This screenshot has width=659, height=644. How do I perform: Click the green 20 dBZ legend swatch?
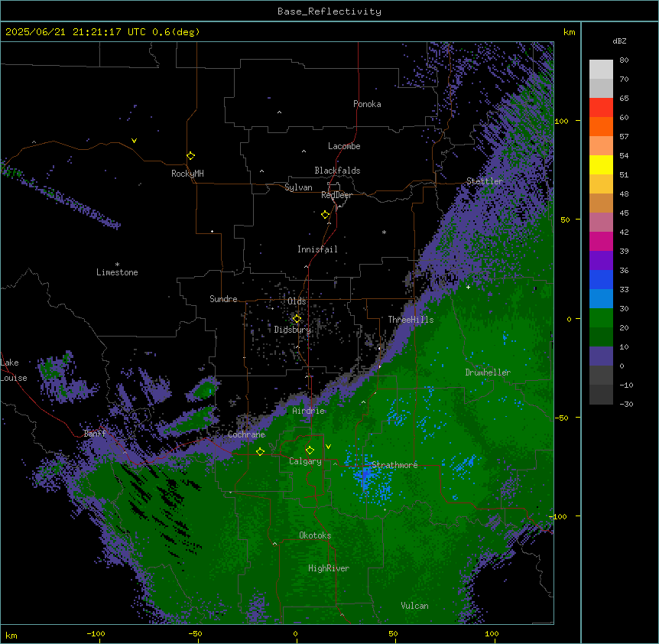[601, 318]
